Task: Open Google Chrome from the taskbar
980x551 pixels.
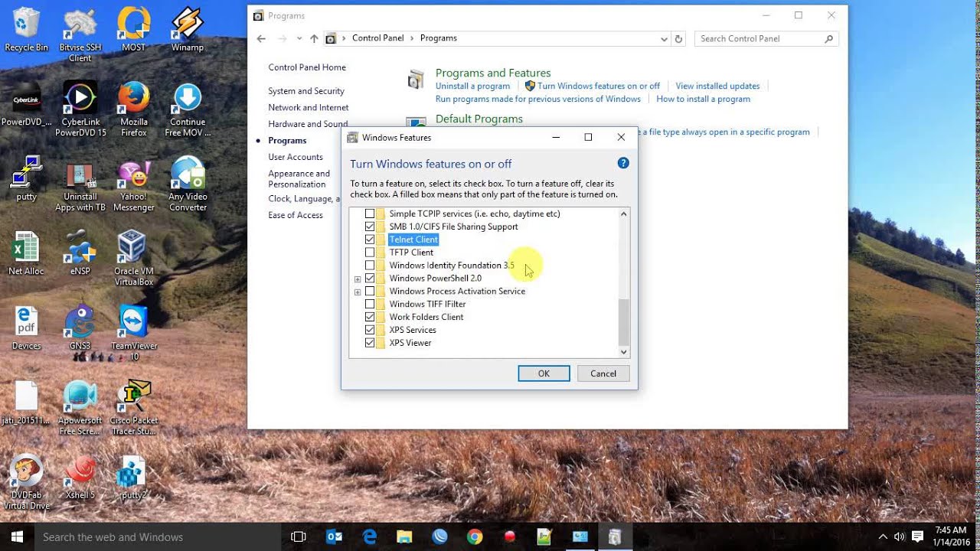Action: pyautogui.click(x=475, y=537)
